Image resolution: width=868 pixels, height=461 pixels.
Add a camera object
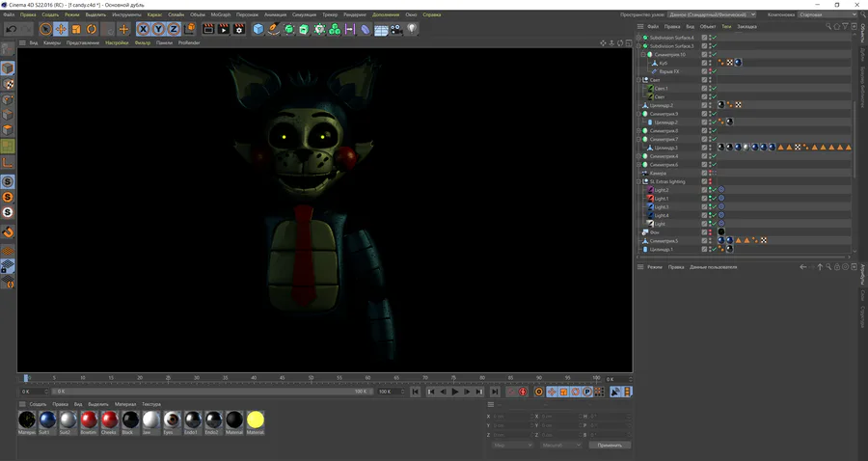(395, 29)
